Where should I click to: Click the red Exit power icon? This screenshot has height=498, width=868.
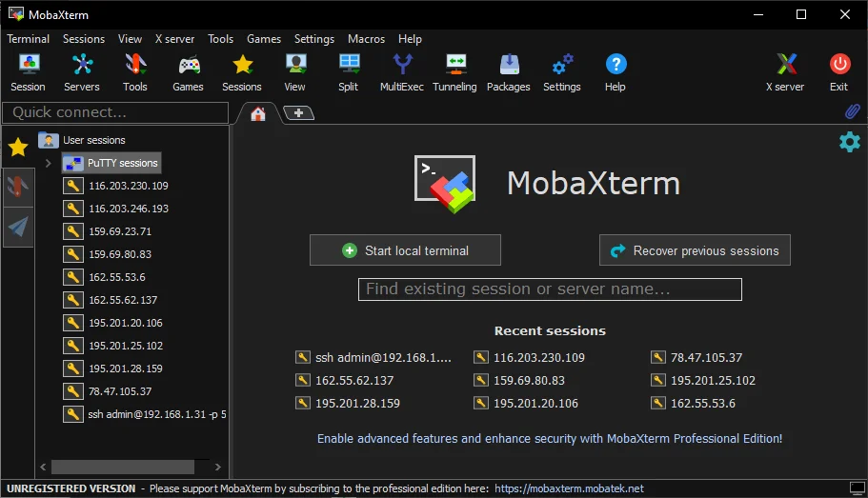[839, 72]
